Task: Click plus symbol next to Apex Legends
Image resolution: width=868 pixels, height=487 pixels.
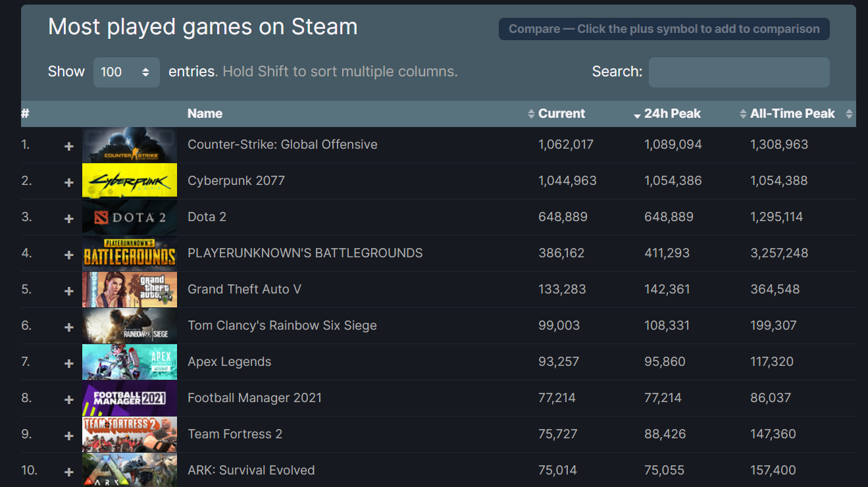Action: pyautogui.click(x=68, y=363)
